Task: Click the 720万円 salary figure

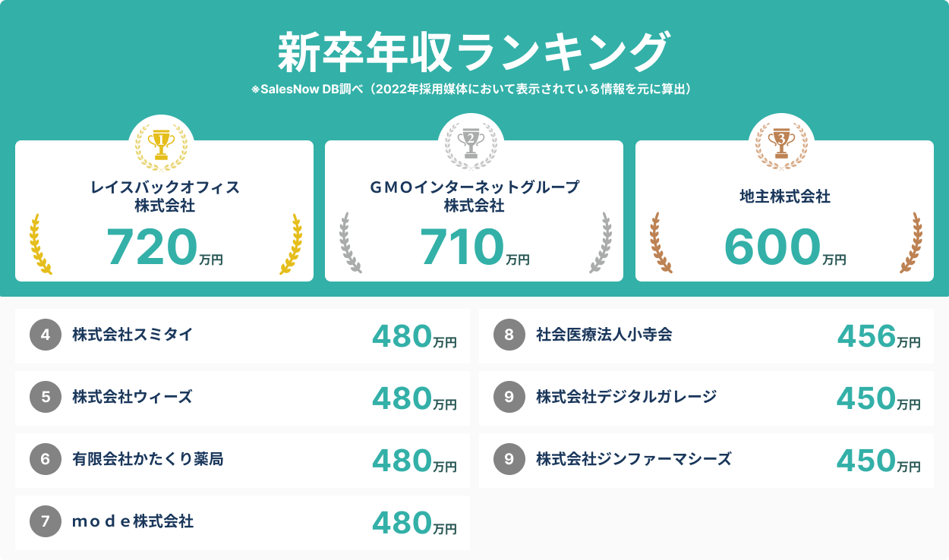Action: [x=165, y=249]
